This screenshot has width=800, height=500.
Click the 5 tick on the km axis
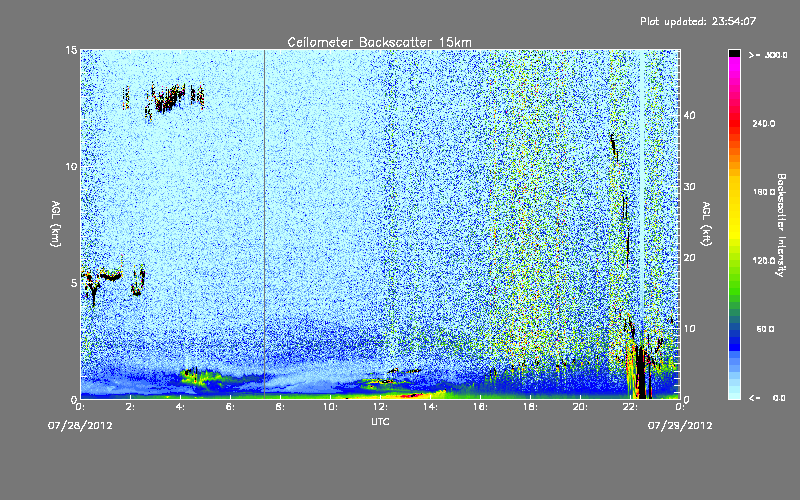click(74, 283)
